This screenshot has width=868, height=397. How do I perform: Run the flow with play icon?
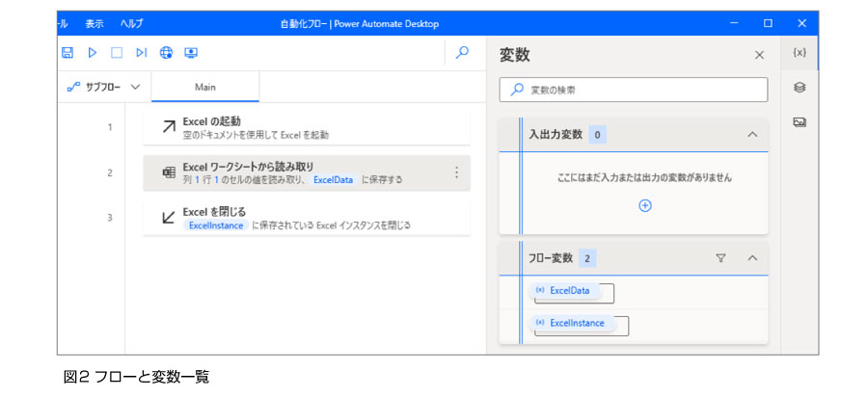coord(93,53)
